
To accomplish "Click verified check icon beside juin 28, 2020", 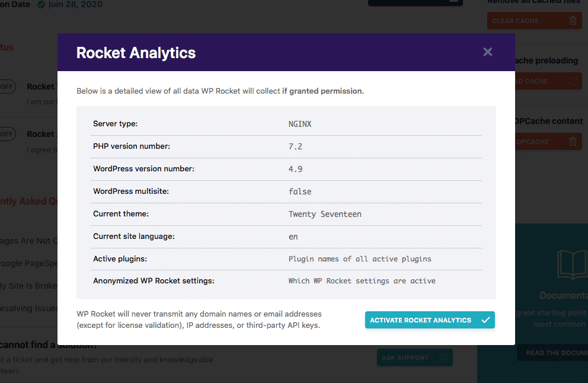I will click(x=41, y=5).
